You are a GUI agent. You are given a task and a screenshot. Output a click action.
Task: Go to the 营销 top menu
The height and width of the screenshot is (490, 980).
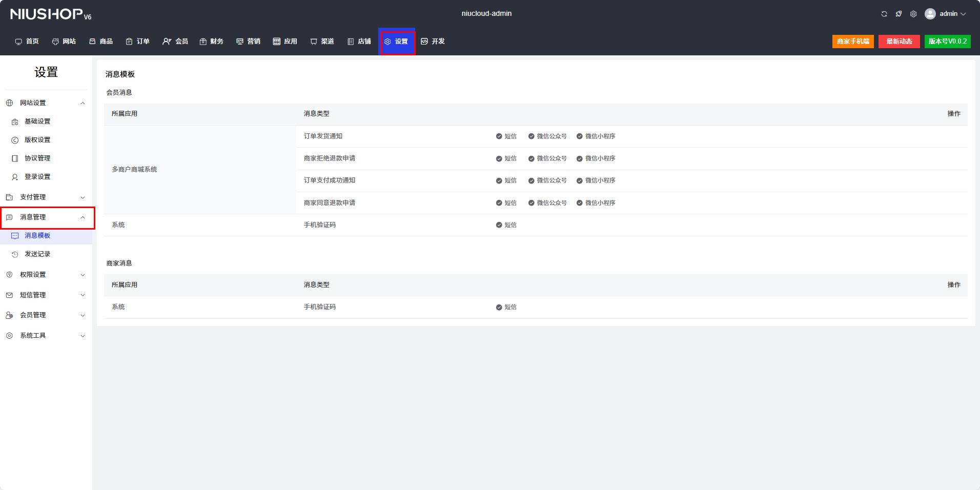[249, 42]
